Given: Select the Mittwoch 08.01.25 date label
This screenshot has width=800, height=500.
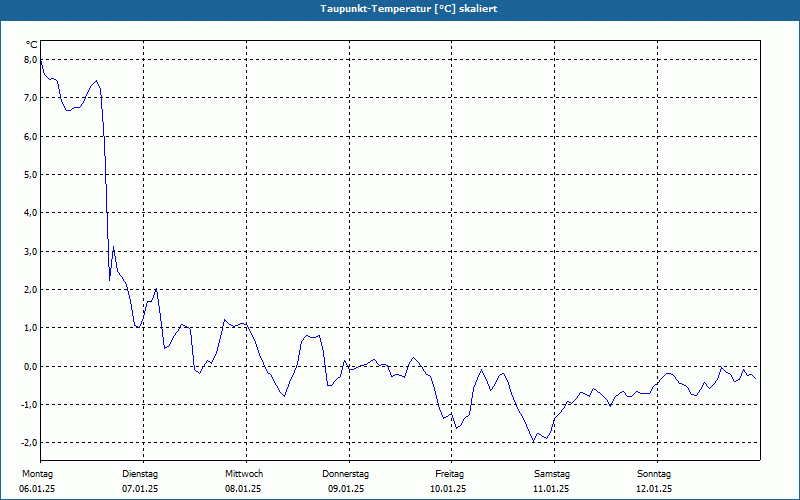Looking at the screenshot, I should (x=243, y=481).
